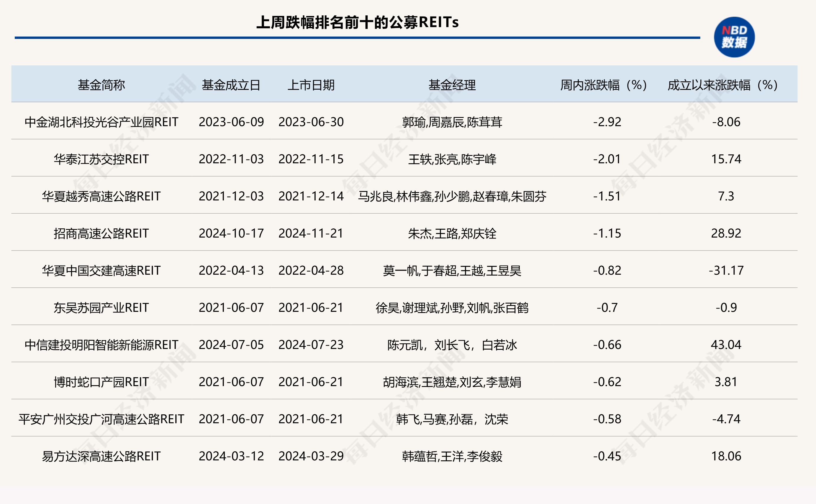Click the since-inception value -8.06
816x504 pixels.
pyautogui.click(x=726, y=122)
